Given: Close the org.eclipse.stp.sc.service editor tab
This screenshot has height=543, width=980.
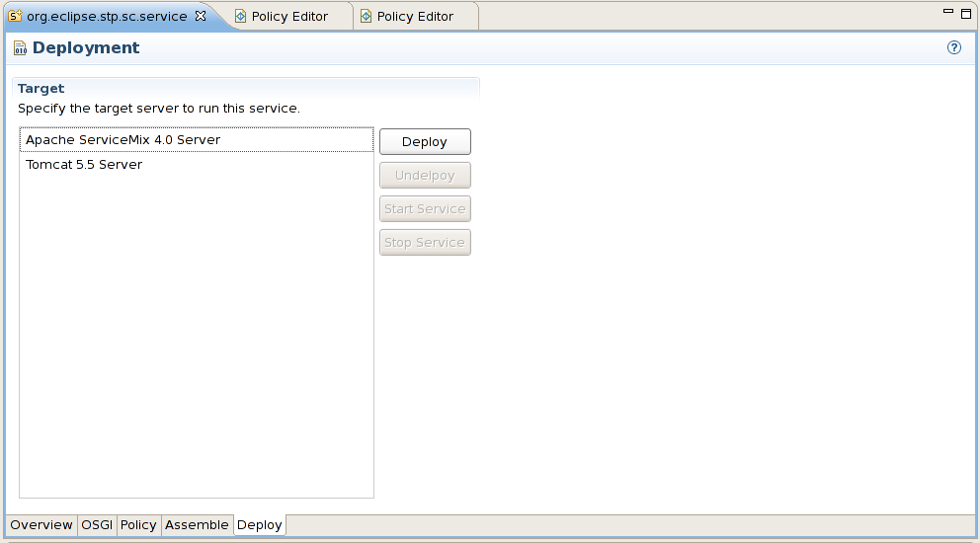Looking at the screenshot, I should (x=201, y=16).
